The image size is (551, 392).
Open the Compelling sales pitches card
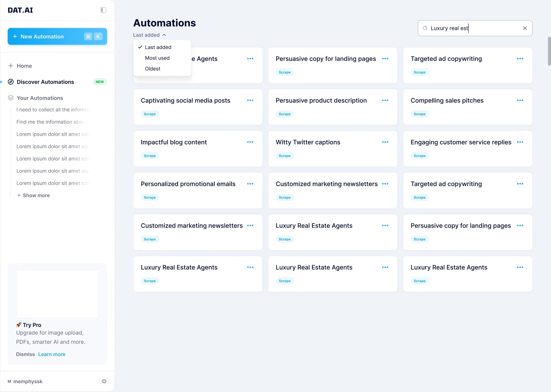coord(468,107)
